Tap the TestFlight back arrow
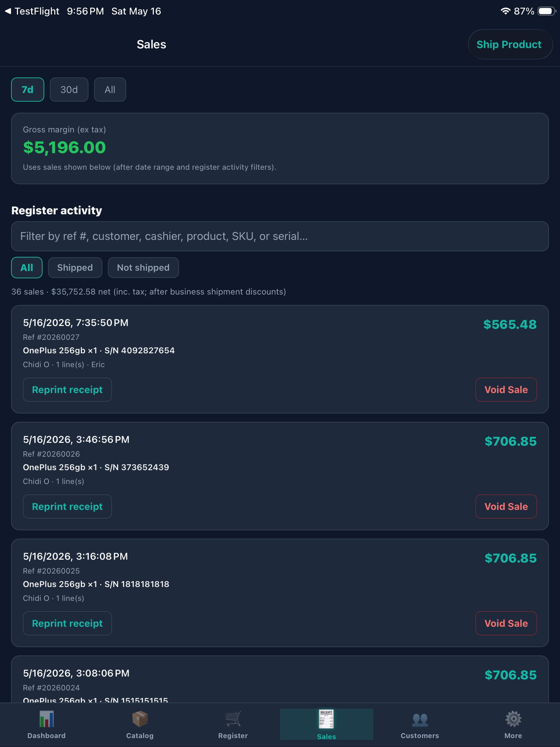The image size is (560, 747). [x=8, y=11]
